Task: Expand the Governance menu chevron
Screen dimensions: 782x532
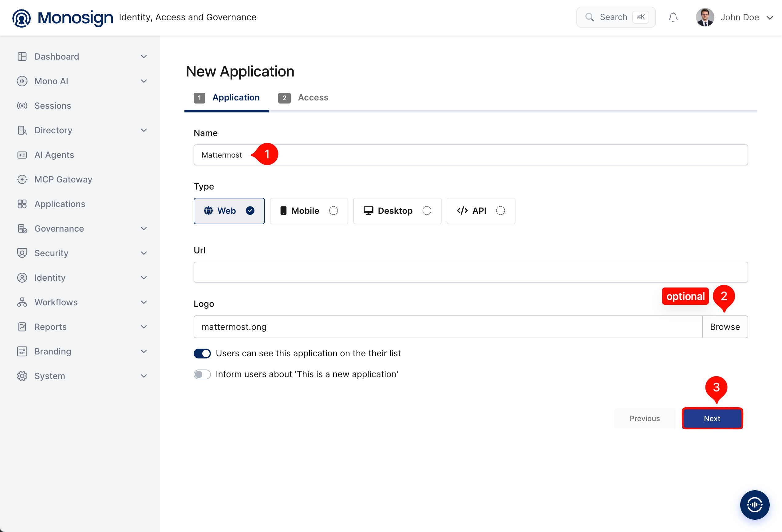Action: point(144,229)
